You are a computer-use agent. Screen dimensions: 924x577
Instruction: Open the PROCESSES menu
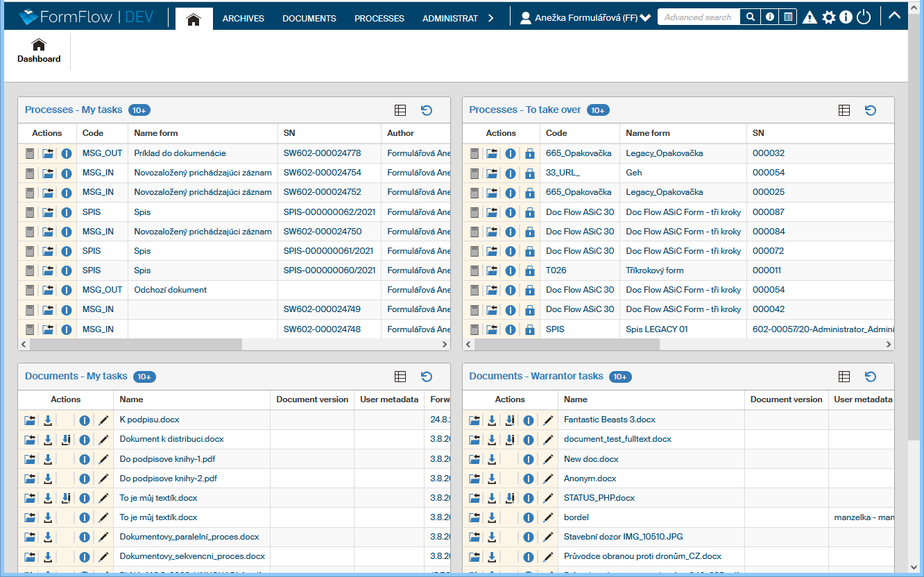point(379,19)
